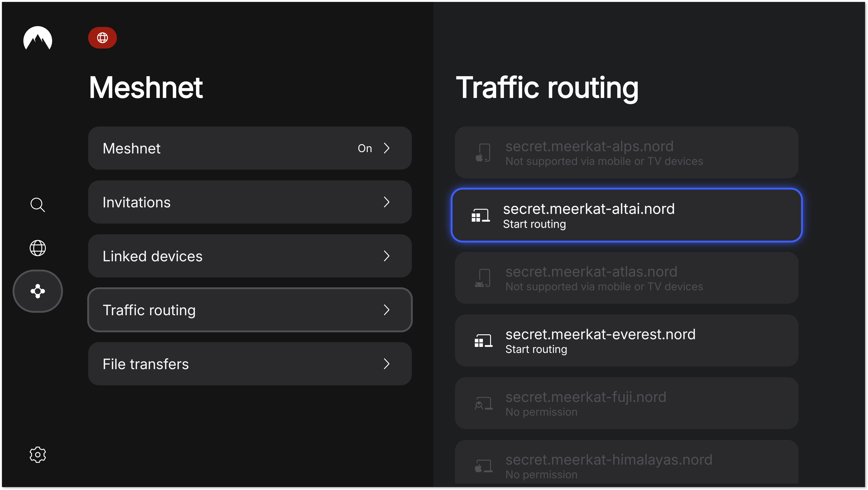Click the device icon beside secret.meerkat-altai.nord
868x490 pixels.
(481, 215)
